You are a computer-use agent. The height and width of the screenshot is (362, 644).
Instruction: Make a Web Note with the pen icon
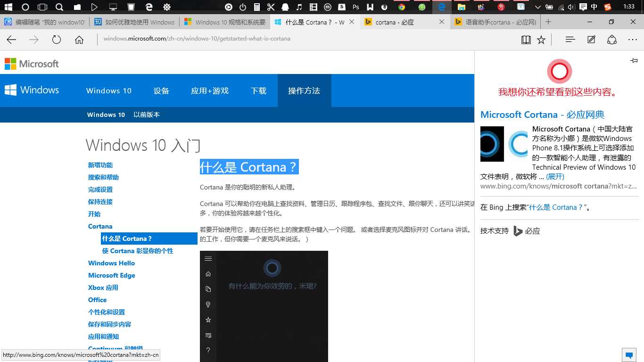[591, 40]
